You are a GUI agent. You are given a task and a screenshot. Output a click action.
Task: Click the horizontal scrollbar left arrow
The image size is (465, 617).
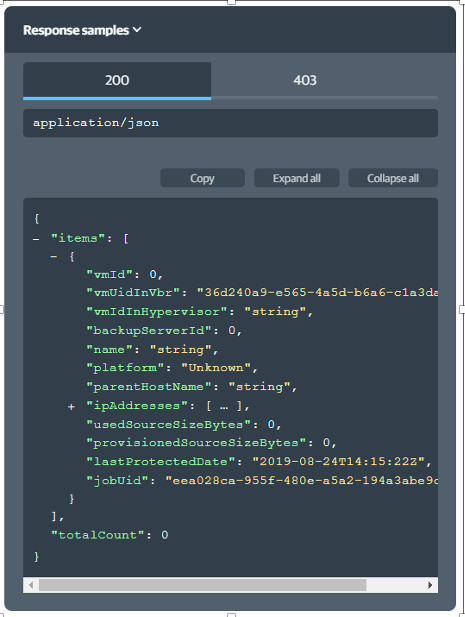click(31, 585)
